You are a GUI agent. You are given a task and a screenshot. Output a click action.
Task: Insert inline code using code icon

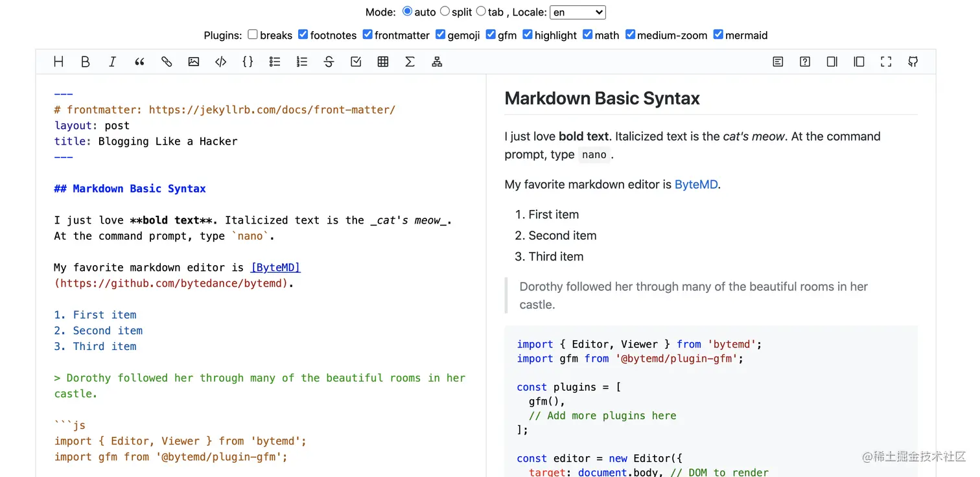pos(220,62)
